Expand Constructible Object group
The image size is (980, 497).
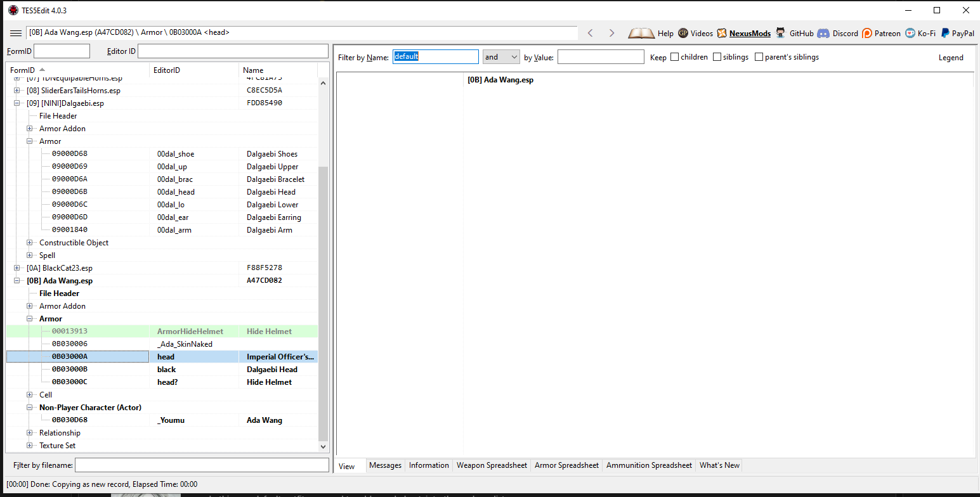point(30,243)
